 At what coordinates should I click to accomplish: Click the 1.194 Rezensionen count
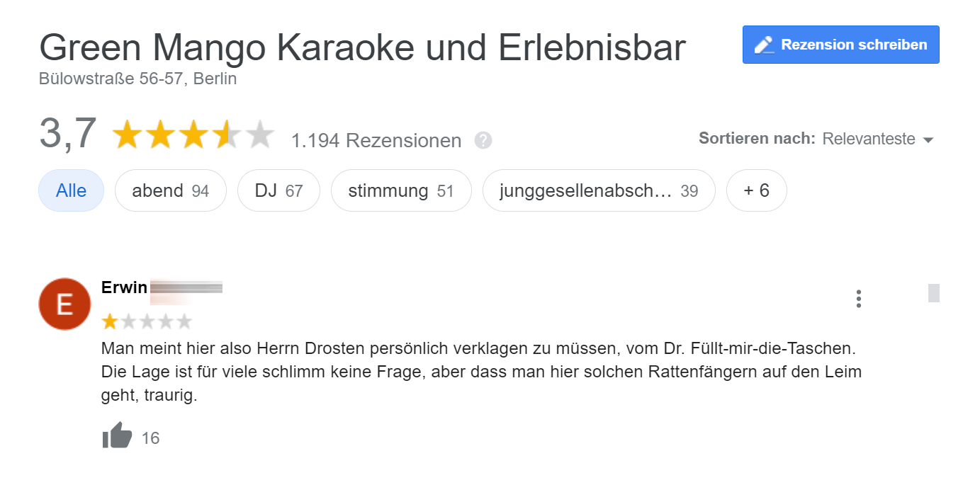pos(376,141)
